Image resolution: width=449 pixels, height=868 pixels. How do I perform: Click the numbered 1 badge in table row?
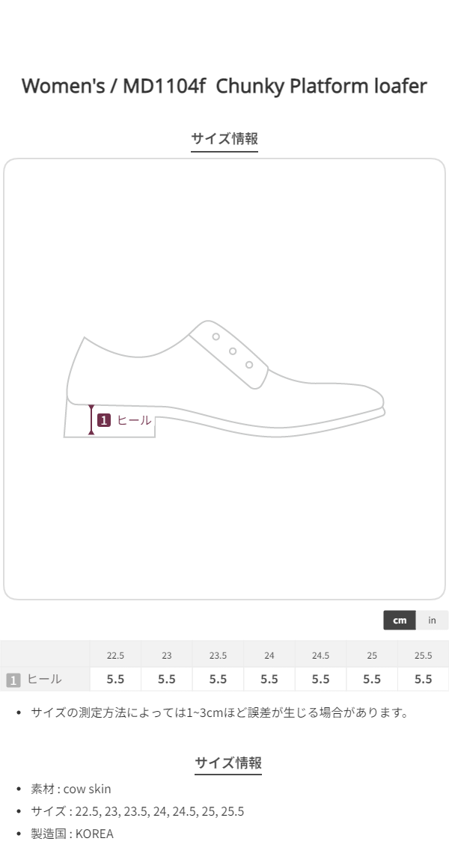click(x=13, y=680)
